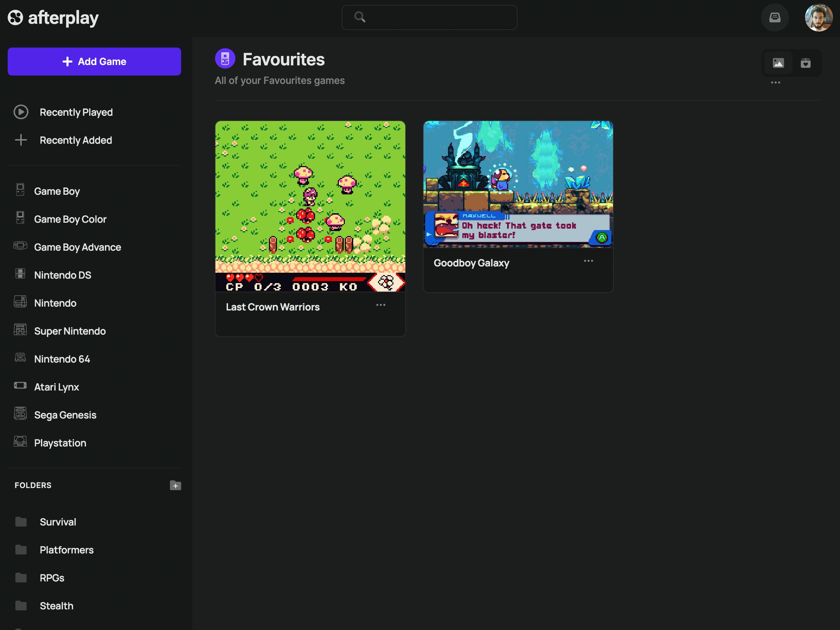The width and height of the screenshot is (840, 630).
Task: Click inside the search input field
Action: pyautogui.click(x=429, y=17)
